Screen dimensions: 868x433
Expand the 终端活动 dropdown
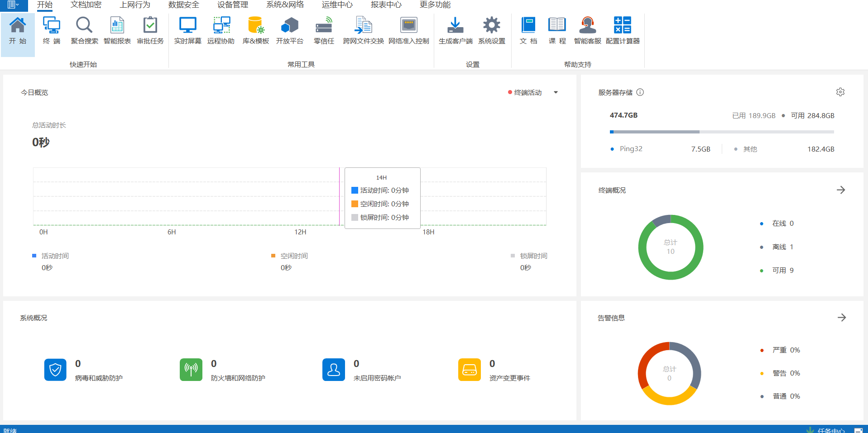point(556,92)
